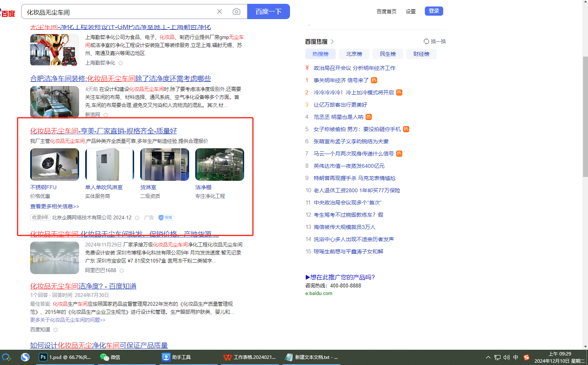Viewport: 588px width, 365px height.
Task: Click the icon after 北京企腾网络技术有限公司 2024-12
Action: click(137, 218)
